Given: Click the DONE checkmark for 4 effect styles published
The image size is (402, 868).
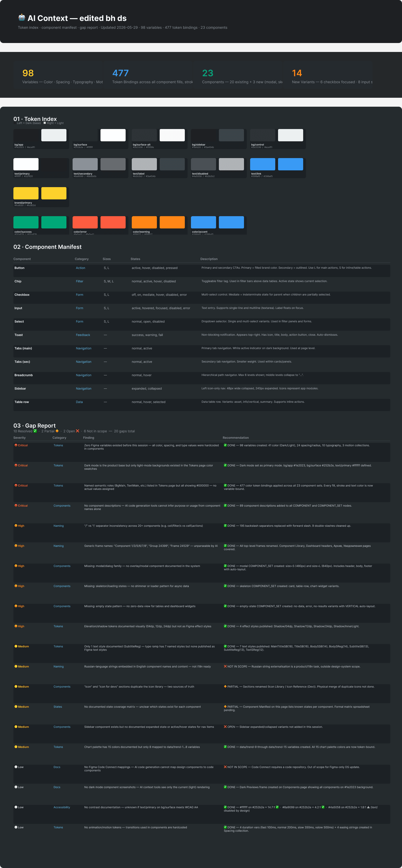Looking at the screenshot, I should (225, 626).
